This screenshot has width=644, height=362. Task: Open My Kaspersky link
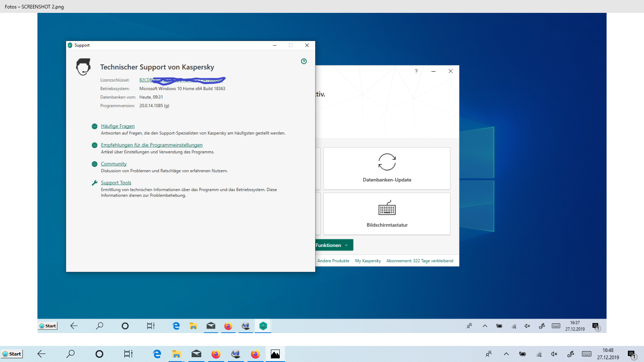click(368, 261)
